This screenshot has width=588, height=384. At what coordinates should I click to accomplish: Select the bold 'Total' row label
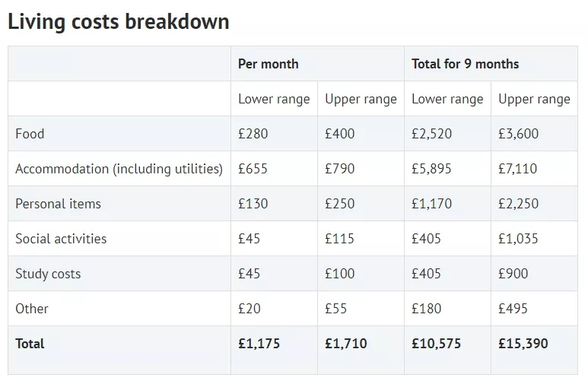pos(30,344)
